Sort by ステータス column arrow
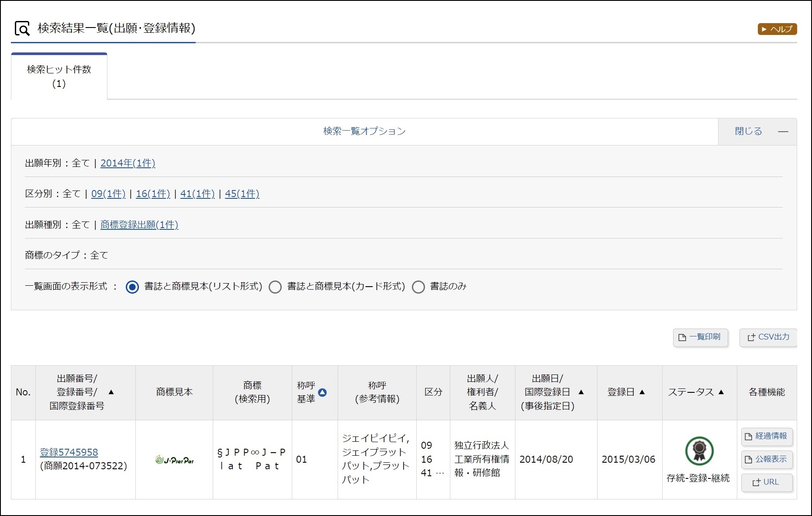 pos(721,392)
